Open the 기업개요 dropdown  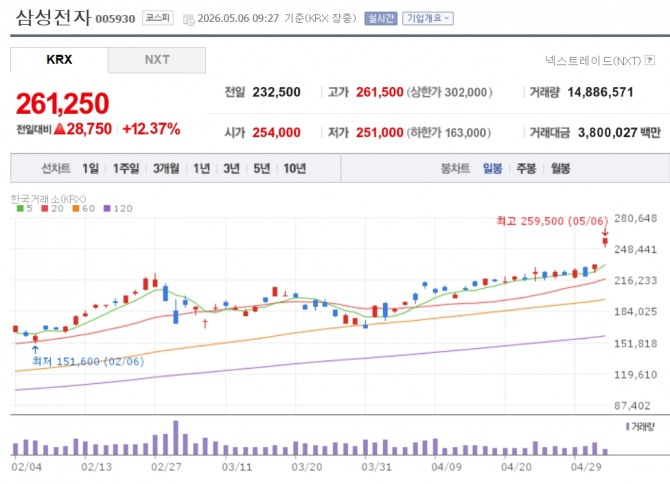(428, 18)
